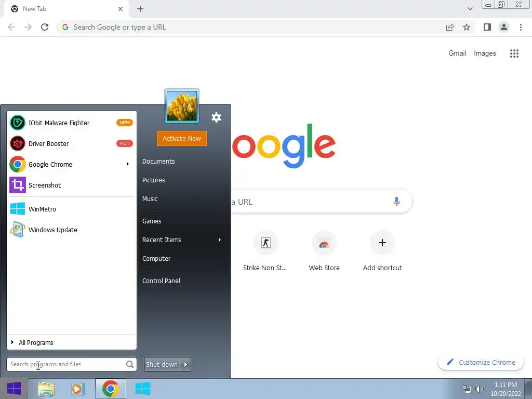Open Google apps grid
This screenshot has height=399, width=532.
514,54
